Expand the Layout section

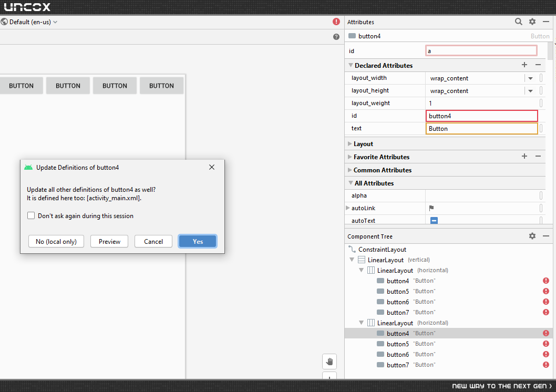point(350,144)
